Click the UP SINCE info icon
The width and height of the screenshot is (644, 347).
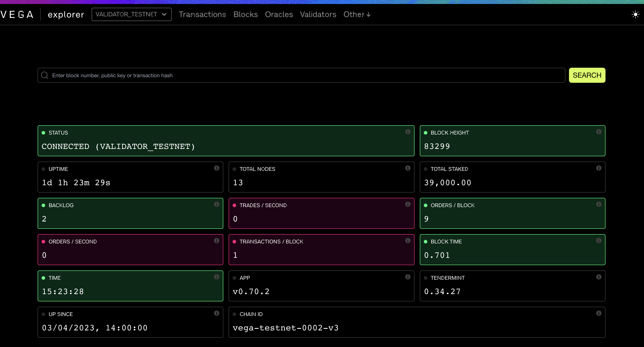tap(217, 313)
